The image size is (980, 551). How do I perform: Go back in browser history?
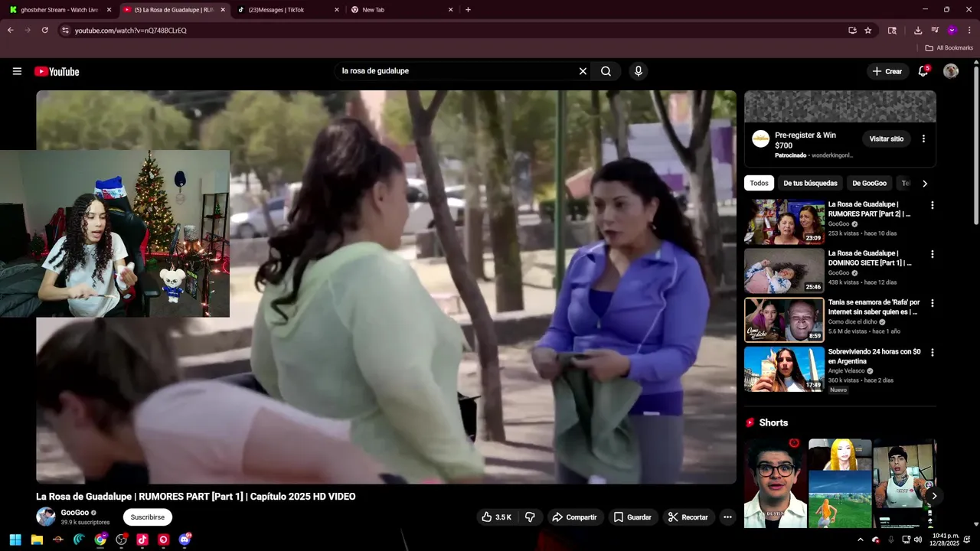coord(10,31)
